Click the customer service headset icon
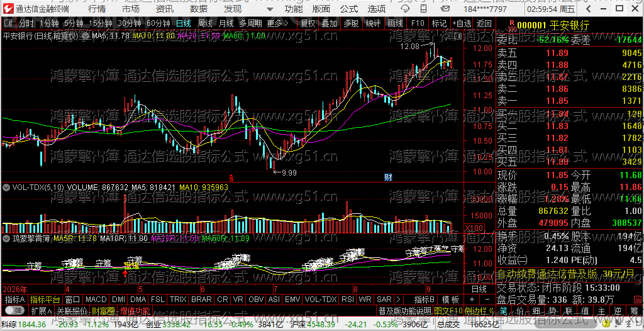The image size is (644, 331). click(x=404, y=9)
